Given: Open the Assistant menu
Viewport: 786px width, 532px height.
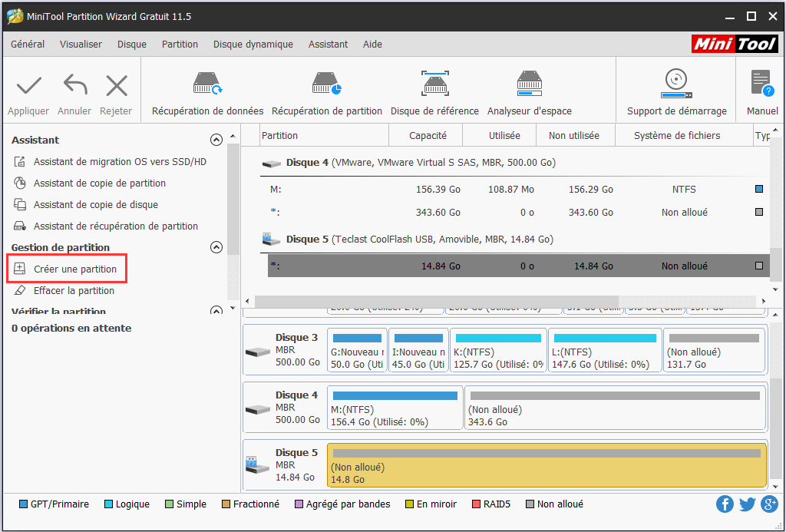Looking at the screenshot, I should (x=328, y=44).
